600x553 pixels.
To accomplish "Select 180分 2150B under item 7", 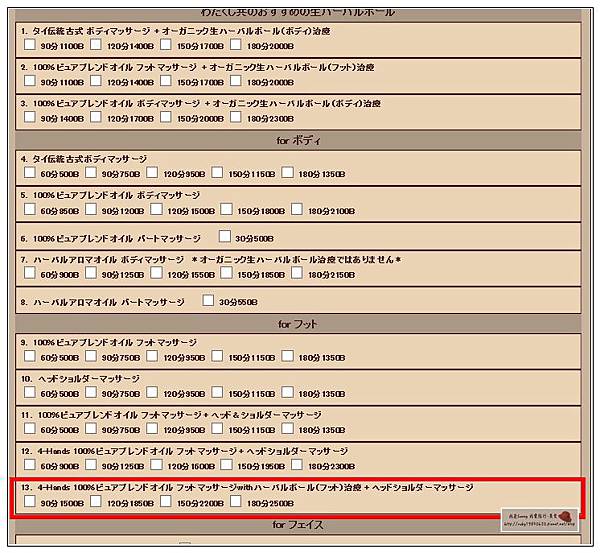I will pyautogui.click(x=297, y=273).
